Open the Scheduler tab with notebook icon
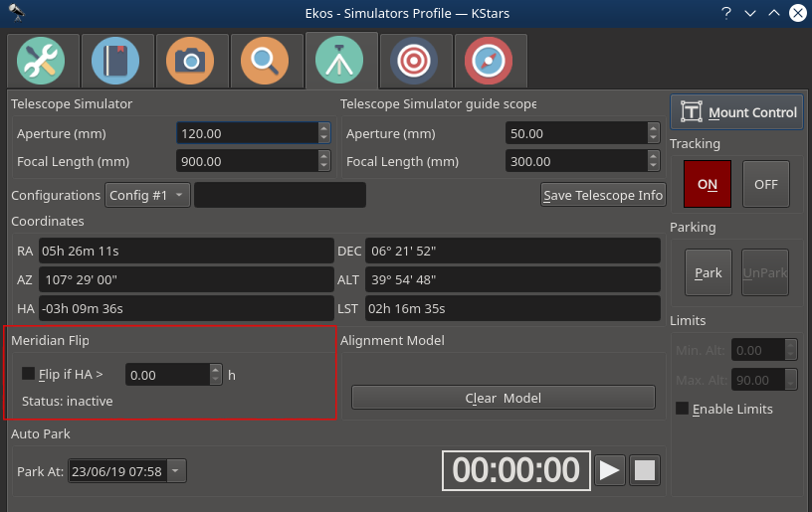Image resolution: width=812 pixels, height=512 pixels. pyautogui.click(x=115, y=61)
